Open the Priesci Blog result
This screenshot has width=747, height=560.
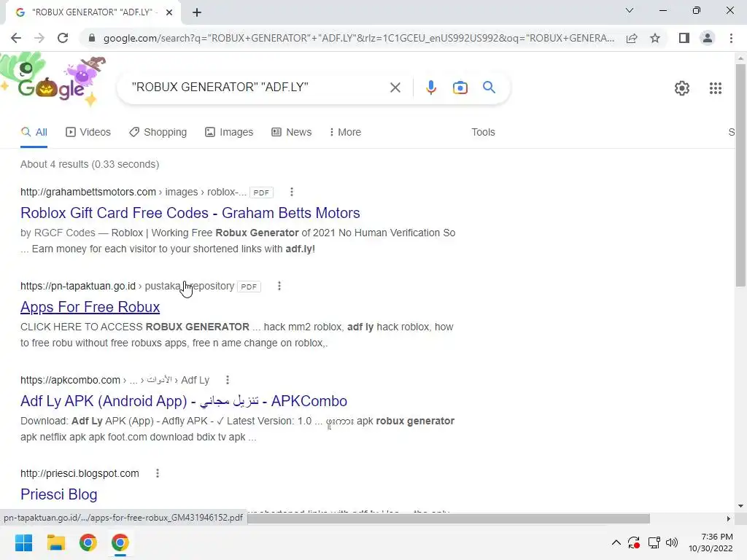tap(58, 494)
